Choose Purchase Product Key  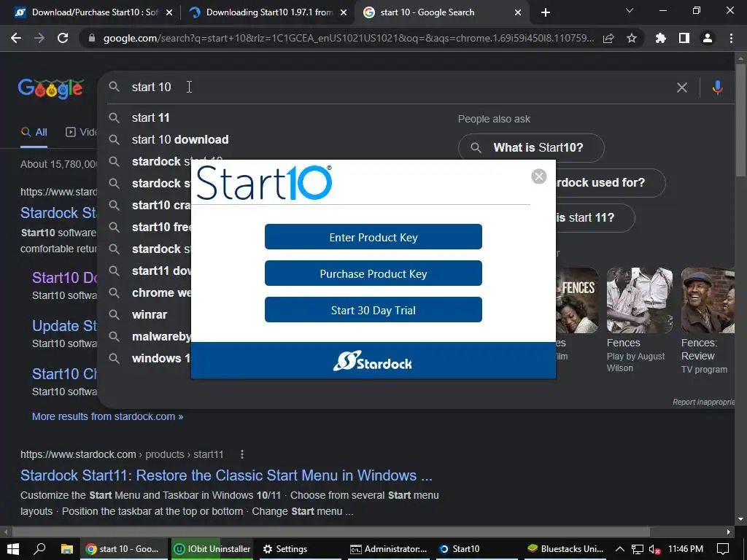click(373, 273)
